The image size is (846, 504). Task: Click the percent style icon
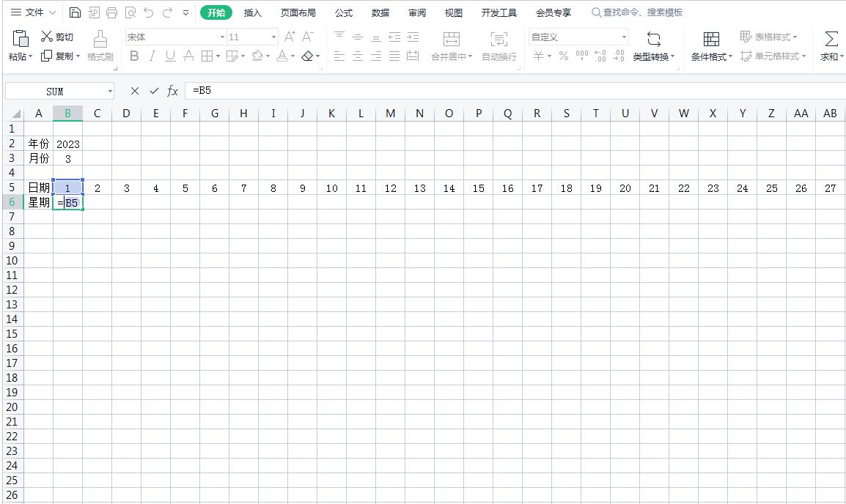pyautogui.click(x=563, y=53)
